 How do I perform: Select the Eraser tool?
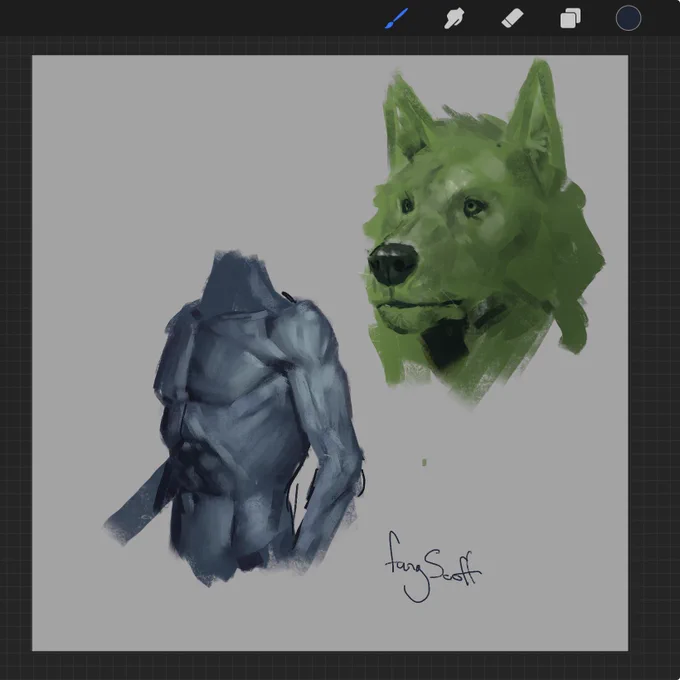(512, 19)
